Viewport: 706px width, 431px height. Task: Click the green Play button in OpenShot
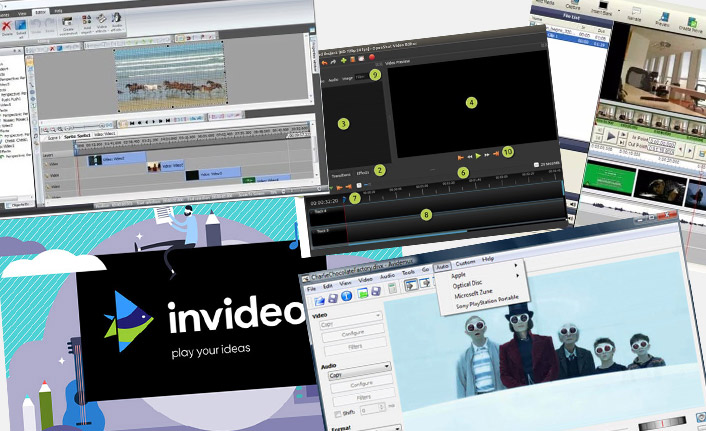point(478,156)
